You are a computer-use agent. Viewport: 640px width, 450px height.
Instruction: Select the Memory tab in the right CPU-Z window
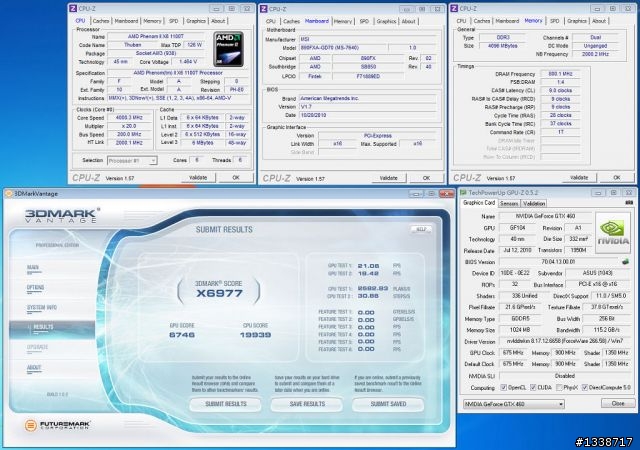tap(533, 21)
